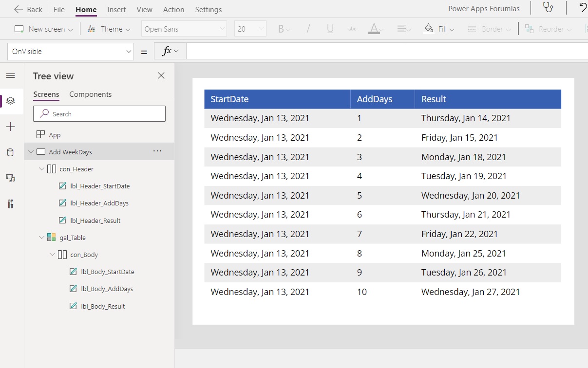Open the font family dropdown
This screenshot has width=588, height=368.
(x=184, y=28)
